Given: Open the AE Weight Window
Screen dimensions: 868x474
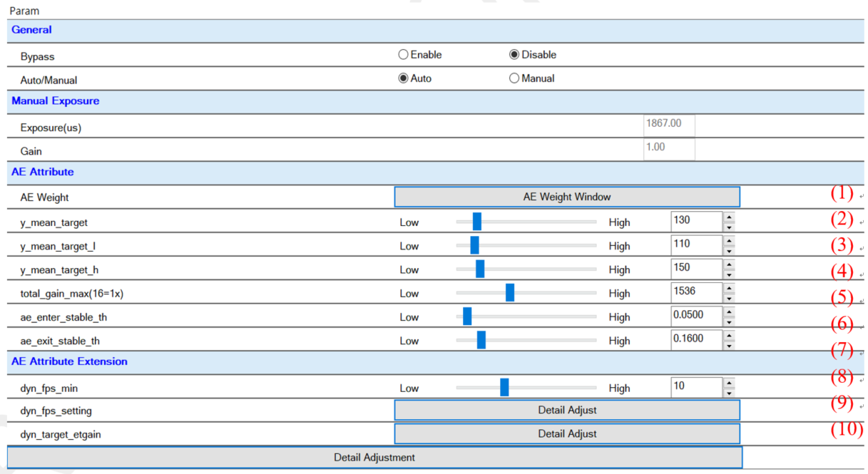Looking at the screenshot, I should [567, 197].
